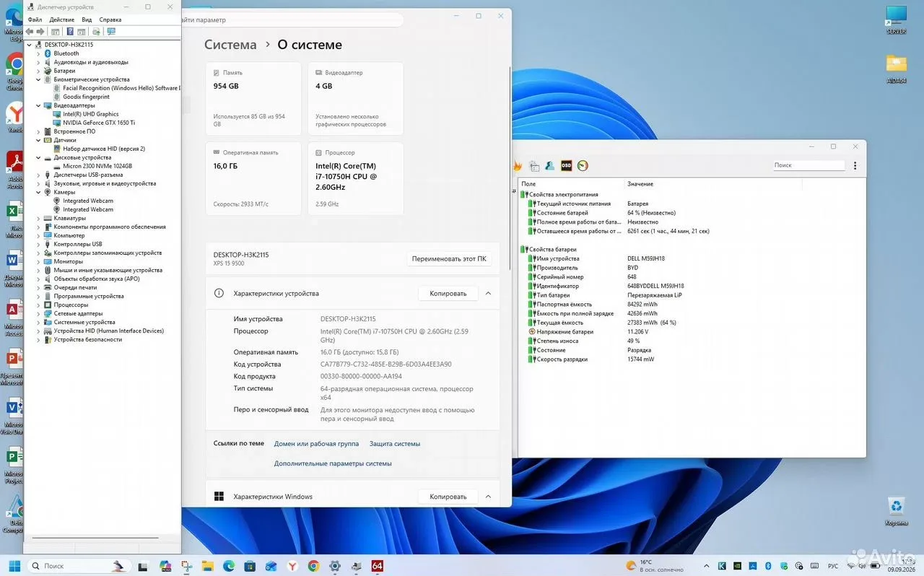Collapse the Видеоадаптеры category
This screenshot has width=924, height=576.
38,105
